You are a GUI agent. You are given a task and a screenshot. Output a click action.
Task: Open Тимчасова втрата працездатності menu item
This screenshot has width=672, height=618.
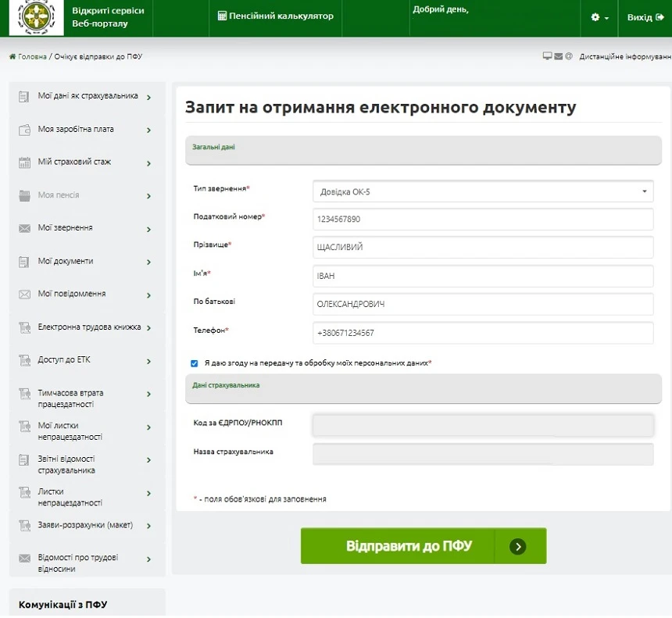(70, 398)
